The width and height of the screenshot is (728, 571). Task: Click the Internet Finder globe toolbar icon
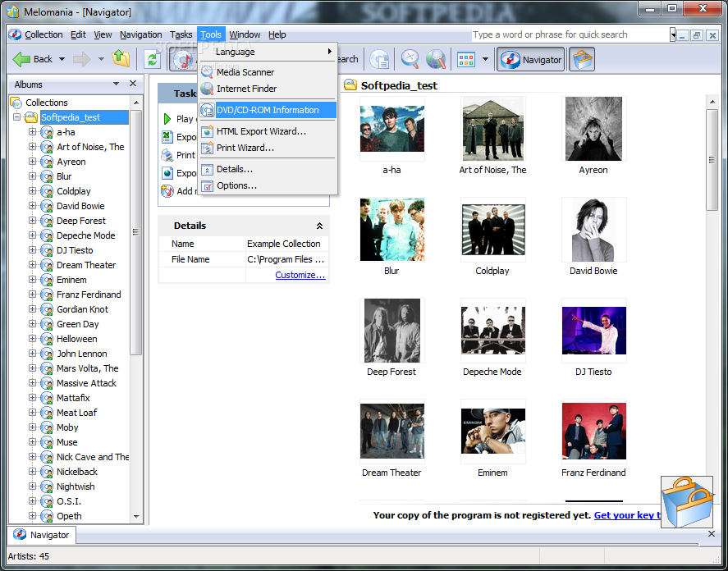[x=436, y=59]
